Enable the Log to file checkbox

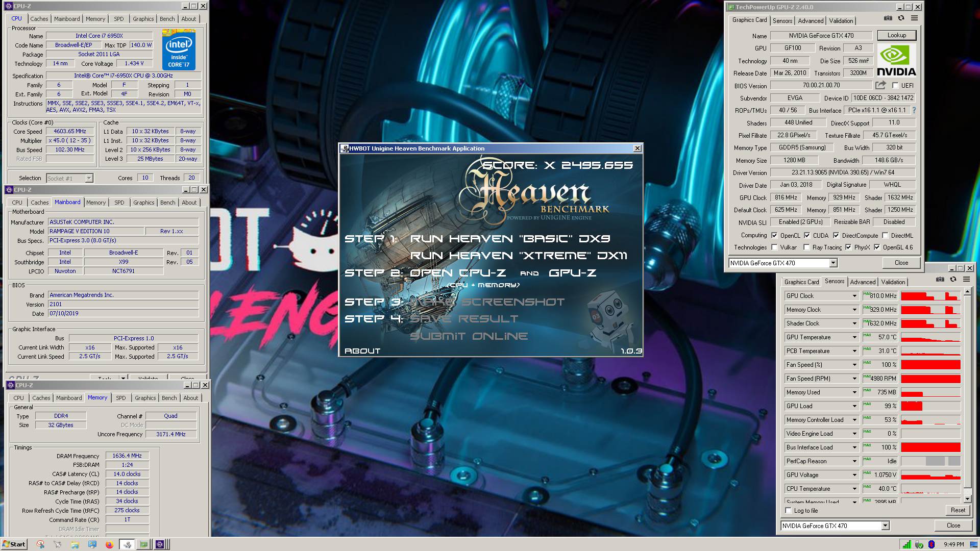tap(789, 510)
